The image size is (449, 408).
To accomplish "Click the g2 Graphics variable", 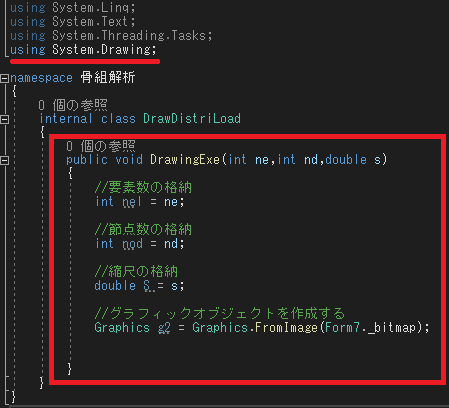I will click(x=164, y=328).
